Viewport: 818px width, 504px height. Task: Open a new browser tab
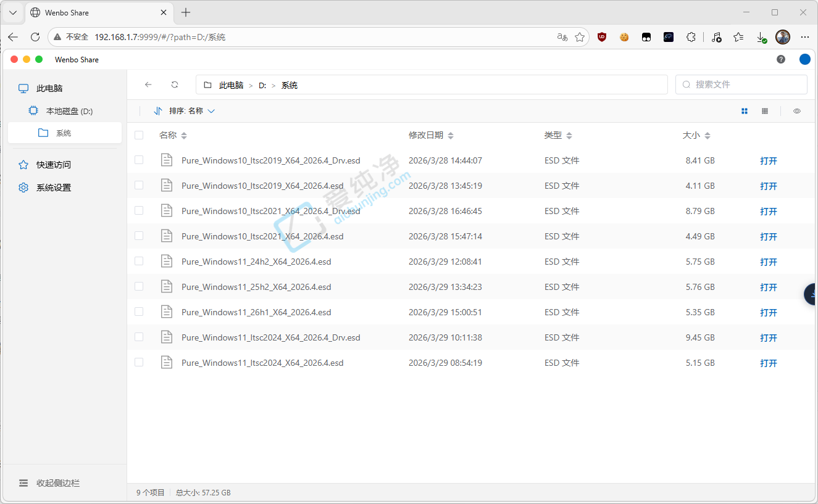tap(186, 12)
